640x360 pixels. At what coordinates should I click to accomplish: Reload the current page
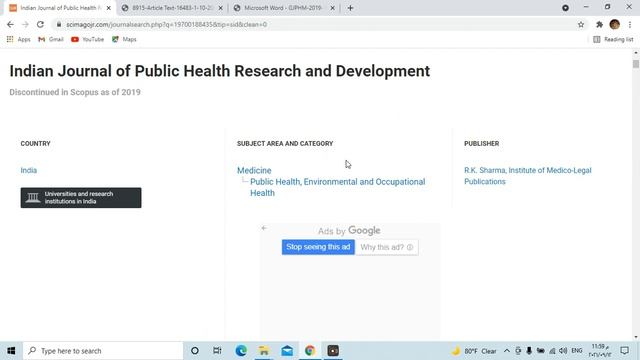click(x=40, y=24)
